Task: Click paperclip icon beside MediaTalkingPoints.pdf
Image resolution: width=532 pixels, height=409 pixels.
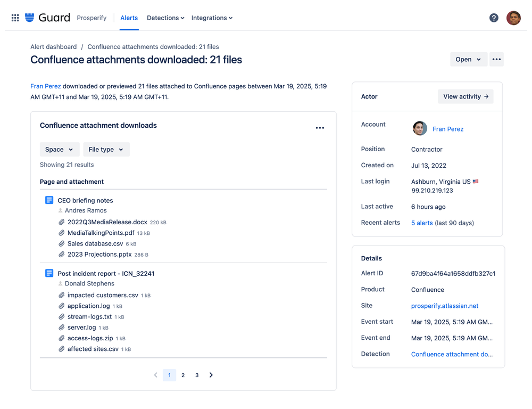Action: pos(61,233)
